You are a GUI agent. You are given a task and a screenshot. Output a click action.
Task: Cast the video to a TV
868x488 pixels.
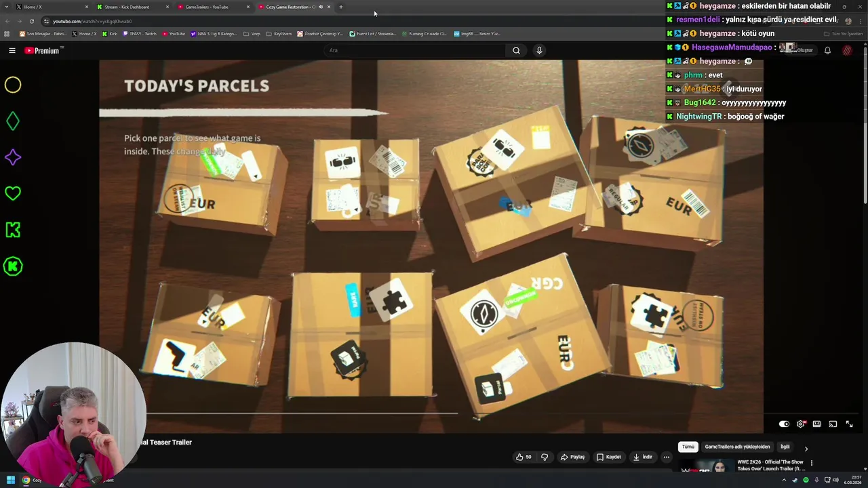(833, 424)
